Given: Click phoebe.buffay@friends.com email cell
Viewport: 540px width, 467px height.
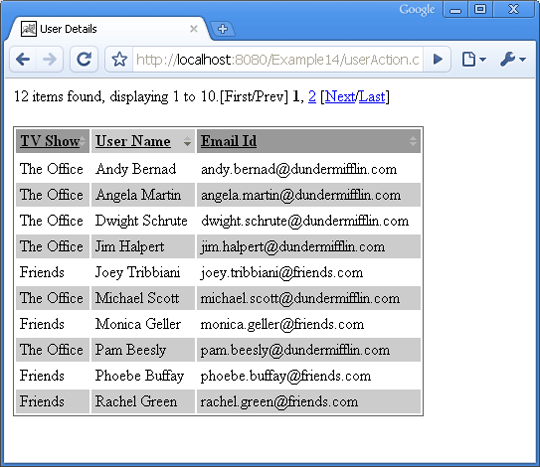Looking at the screenshot, I should (309, 376).
